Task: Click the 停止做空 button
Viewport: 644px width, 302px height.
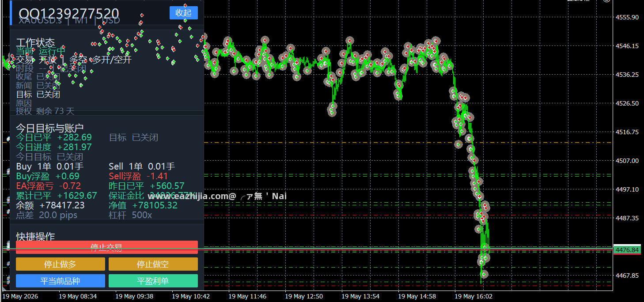Action: 153,264
